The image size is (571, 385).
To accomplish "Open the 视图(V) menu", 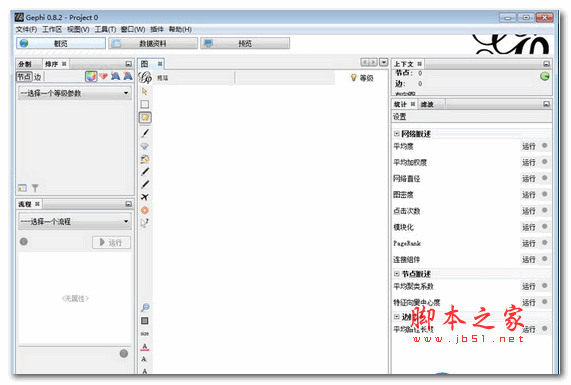I will click(x=78, y=29).
